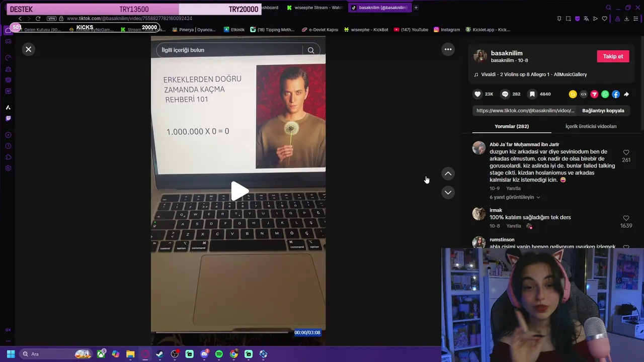This screenshot has width=644, height=362.
Task: Go to next video with down chevron
Action: pyautogui.click(x=448, y=192)
